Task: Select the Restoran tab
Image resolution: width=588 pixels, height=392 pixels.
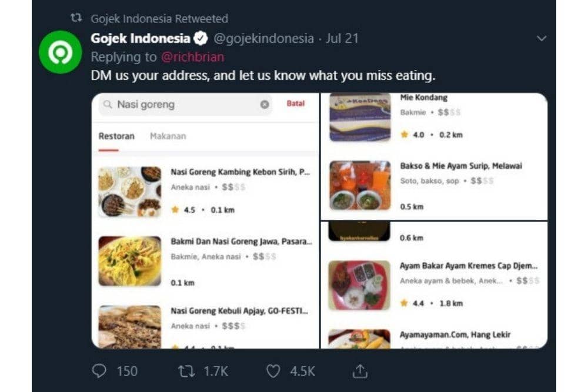Action: tap(117, 136)
